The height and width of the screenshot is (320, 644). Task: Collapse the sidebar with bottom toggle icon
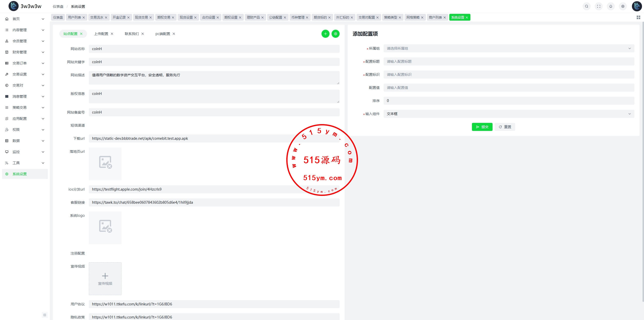pyautogui.click(x=45, y=315)
